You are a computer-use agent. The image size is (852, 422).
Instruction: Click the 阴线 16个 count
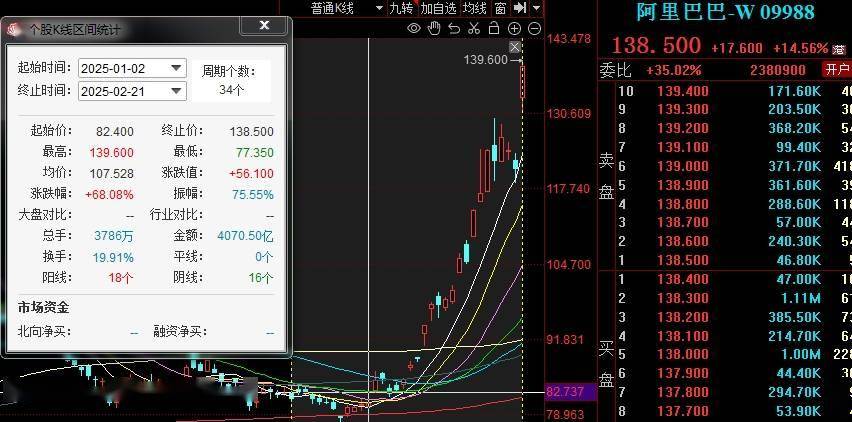261,278
